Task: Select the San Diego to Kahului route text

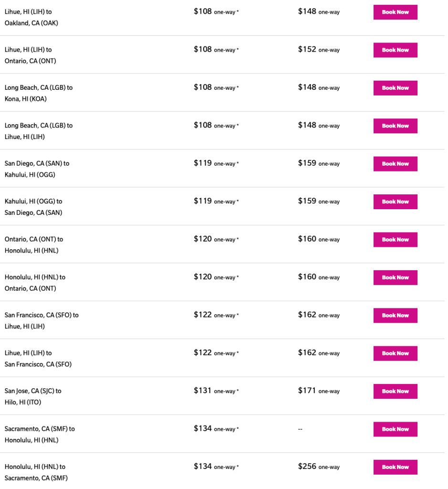Action: click(37, 169)
